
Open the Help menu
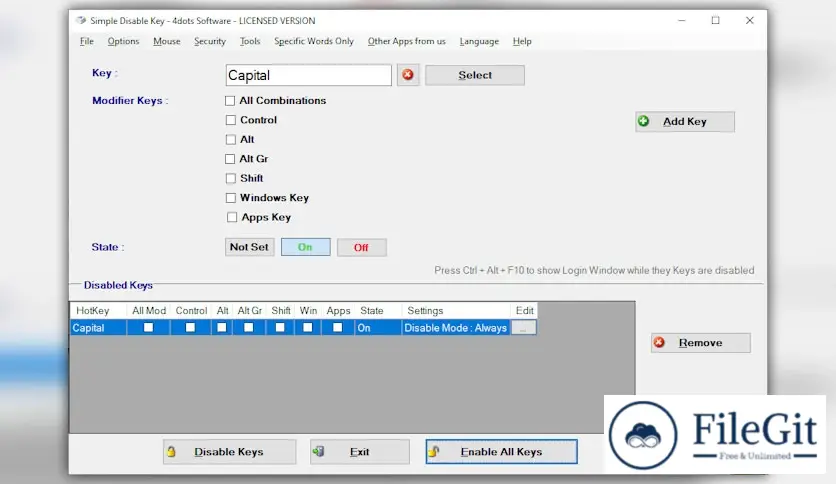[x=522, y=41]
